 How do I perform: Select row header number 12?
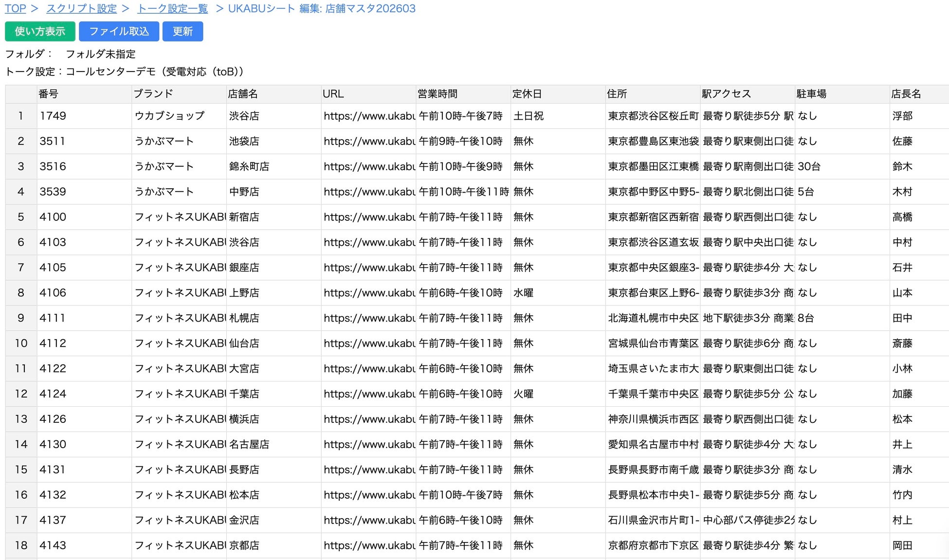pyautogui.click(x=21, y=394)
